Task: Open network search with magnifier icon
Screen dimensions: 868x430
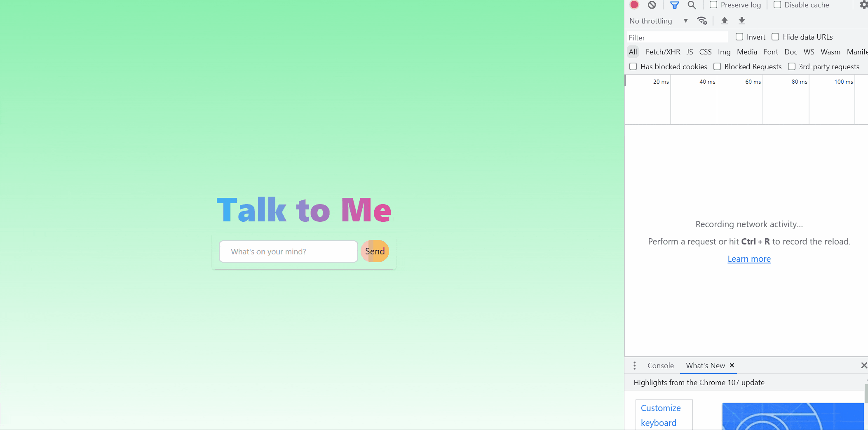Action: tap(692, 5)
